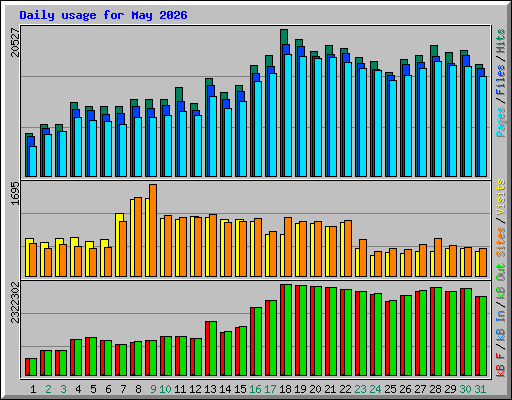Viewport: 512px width, 400px height.
Task: Select the green kB bar for day 13
Action: (x=213, y=349)
